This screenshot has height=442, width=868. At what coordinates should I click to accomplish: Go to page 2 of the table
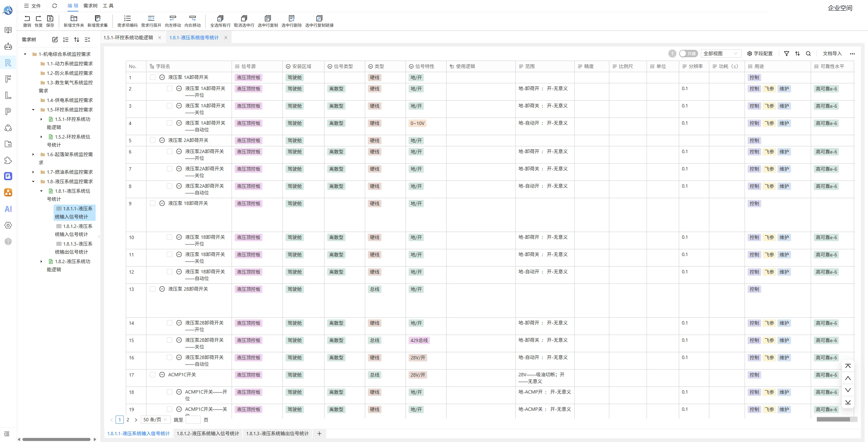coord(128,420)
